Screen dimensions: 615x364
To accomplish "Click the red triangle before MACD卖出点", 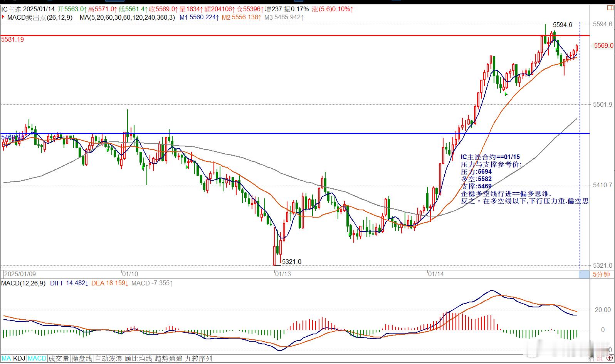I will coord(3,17).
